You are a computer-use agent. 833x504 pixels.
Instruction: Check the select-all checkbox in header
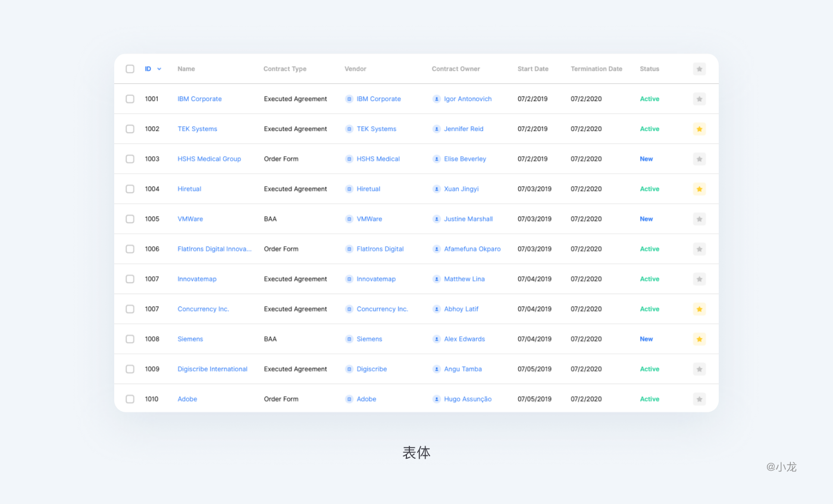[x=130, y=69]
